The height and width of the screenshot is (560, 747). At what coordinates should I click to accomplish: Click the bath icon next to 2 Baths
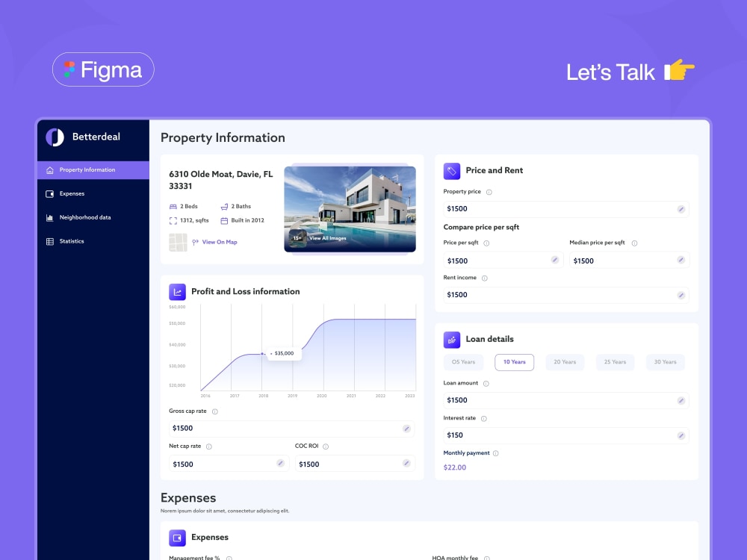[224, 207]
